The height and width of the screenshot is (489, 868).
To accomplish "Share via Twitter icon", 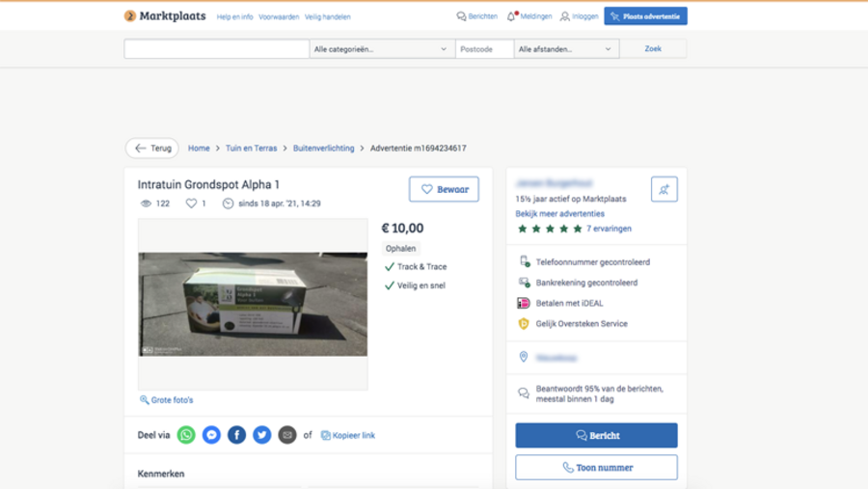I will tap(261, 435).
